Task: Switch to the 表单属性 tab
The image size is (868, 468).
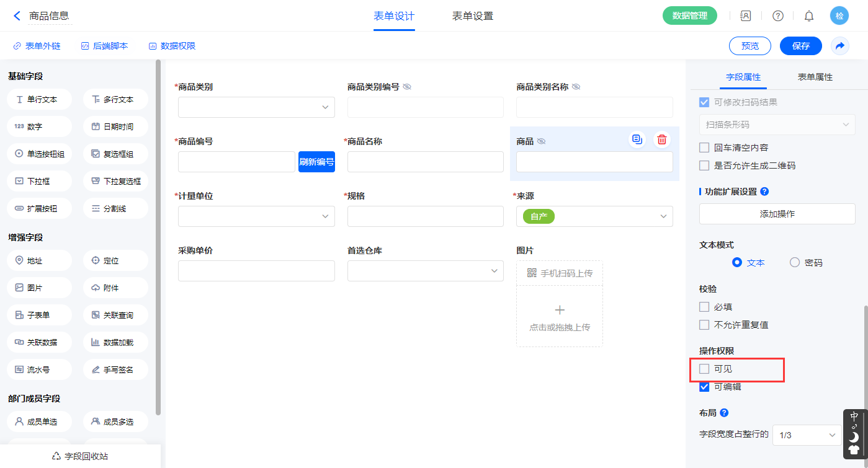Action: pyautogui.click(x=815, y=77)
